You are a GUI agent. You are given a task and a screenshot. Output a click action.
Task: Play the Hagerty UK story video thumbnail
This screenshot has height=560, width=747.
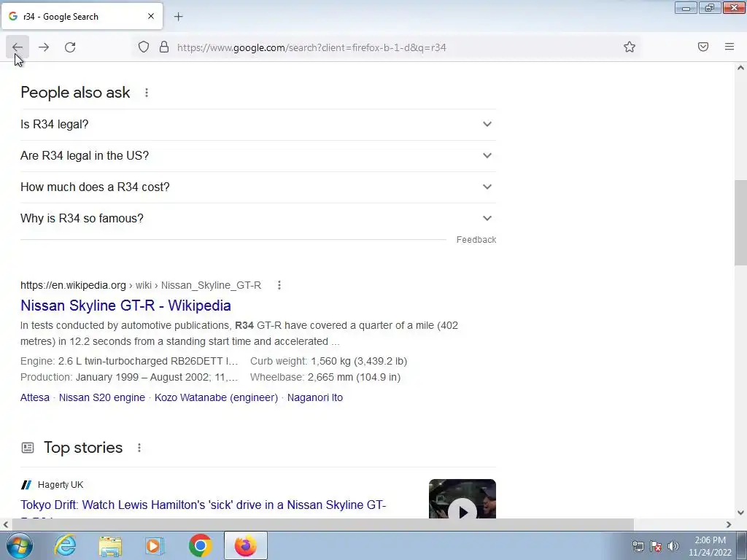[x=462, y=499]
